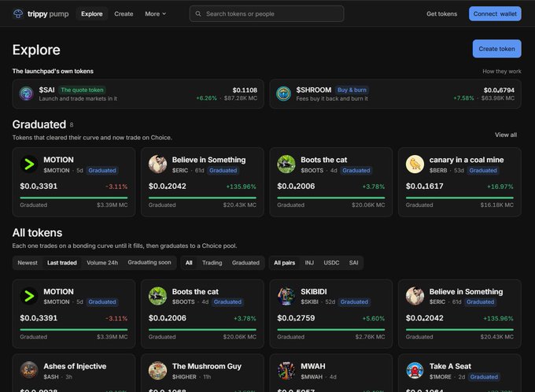The height and width of the screenshot is (392, 535).
Task: Filter tokens to Graduated only
Action: (245, 263)
